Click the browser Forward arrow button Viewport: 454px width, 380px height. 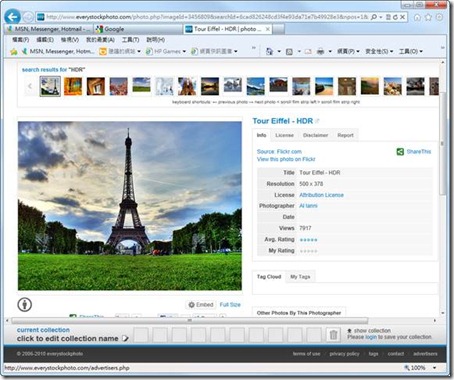pyautogui.click(x=28, y=17)
